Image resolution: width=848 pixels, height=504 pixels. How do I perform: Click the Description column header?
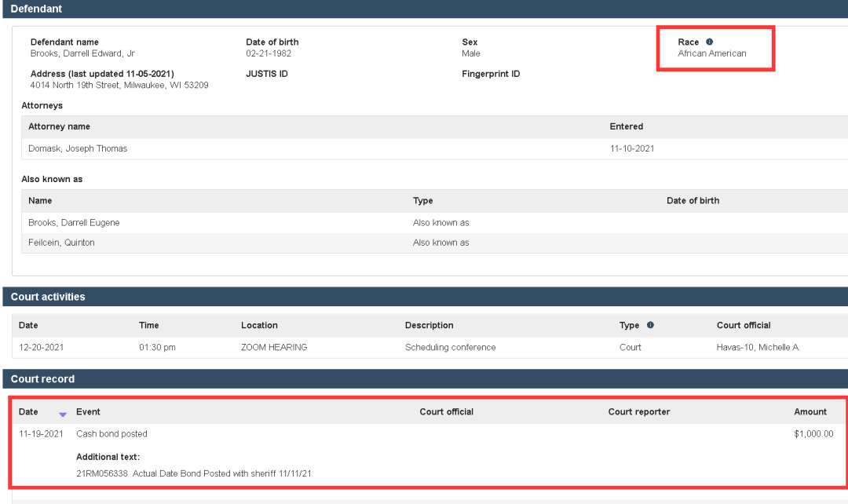point(429,325)
